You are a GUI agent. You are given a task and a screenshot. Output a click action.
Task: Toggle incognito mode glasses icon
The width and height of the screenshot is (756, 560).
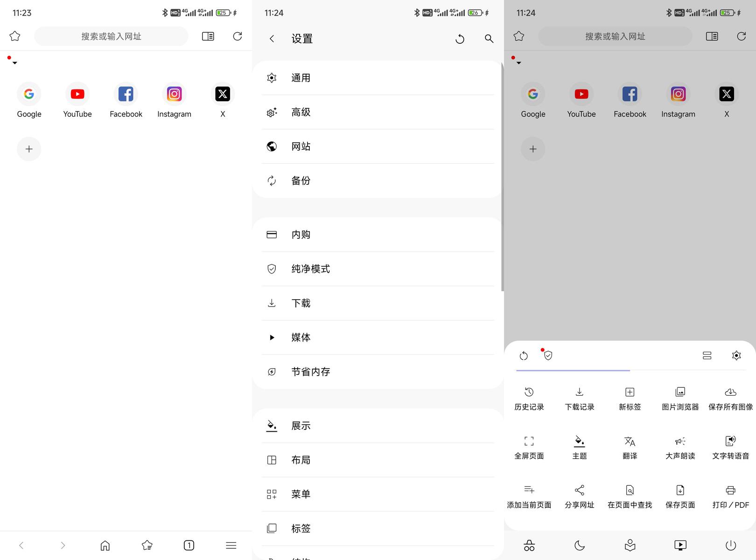(x=529, y=545)
